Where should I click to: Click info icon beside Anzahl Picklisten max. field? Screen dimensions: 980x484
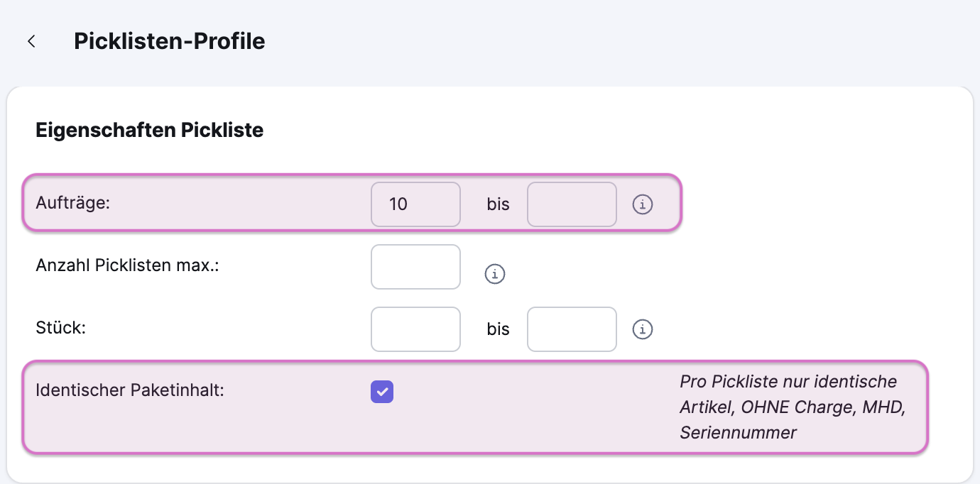[494, 273]
